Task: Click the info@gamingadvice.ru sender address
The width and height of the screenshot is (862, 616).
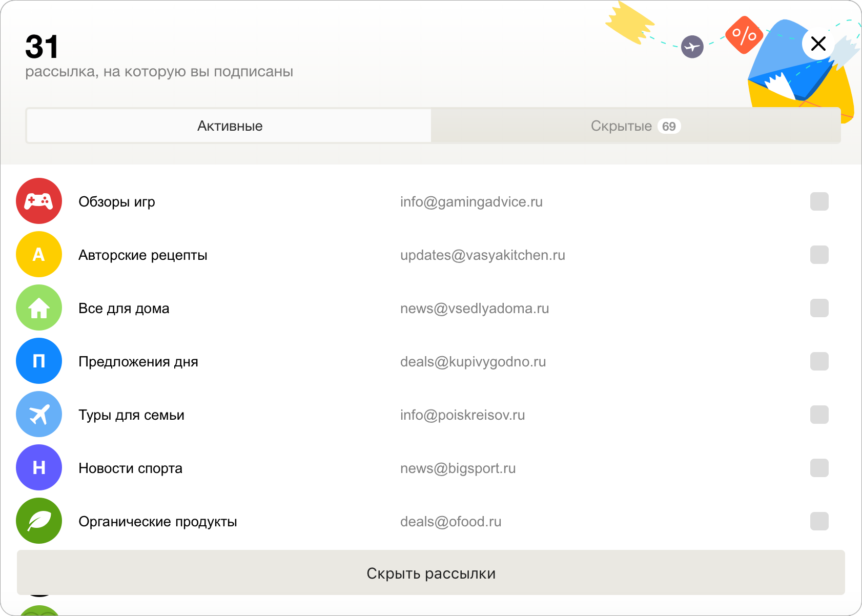Action: [471, 202]
